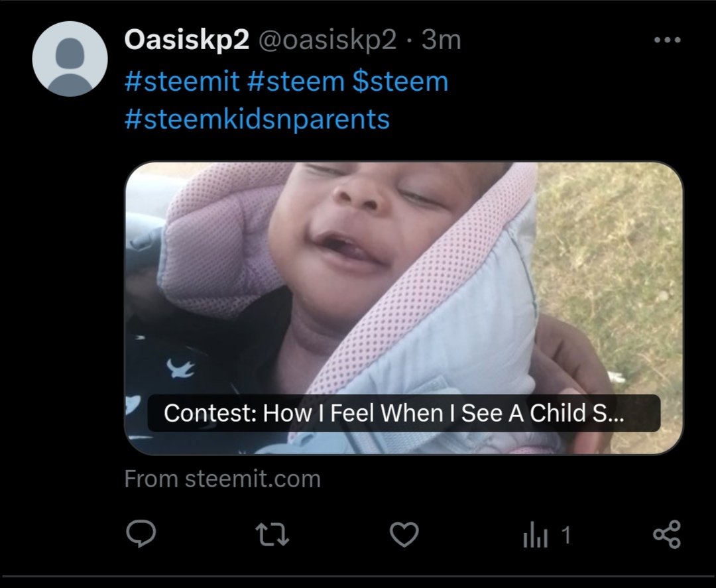Open the default gray profile avatar

pos(70,59)
